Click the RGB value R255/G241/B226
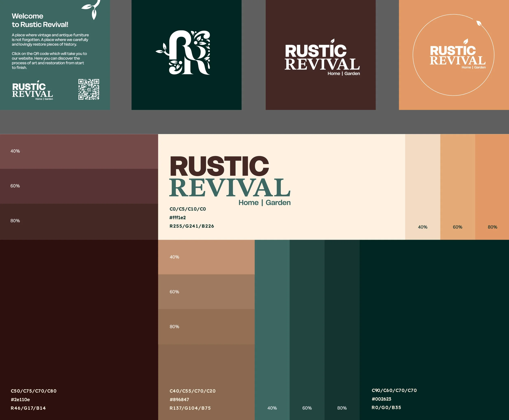 pos(192,226)
